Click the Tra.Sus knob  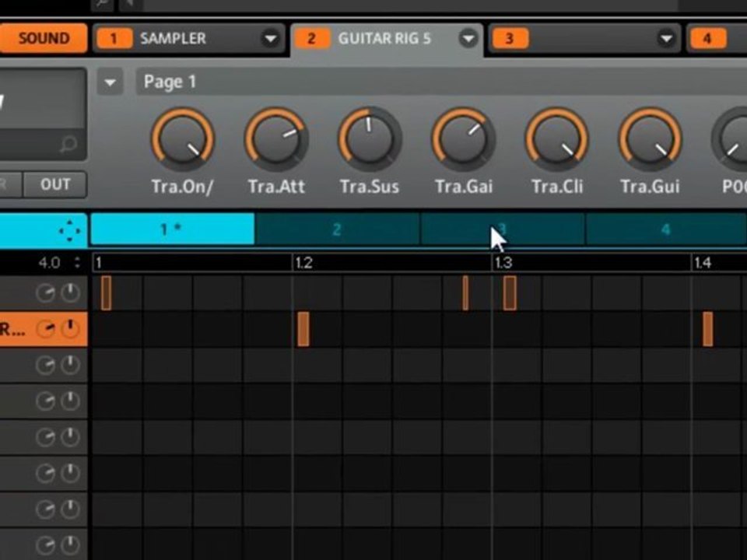point(370,139)
